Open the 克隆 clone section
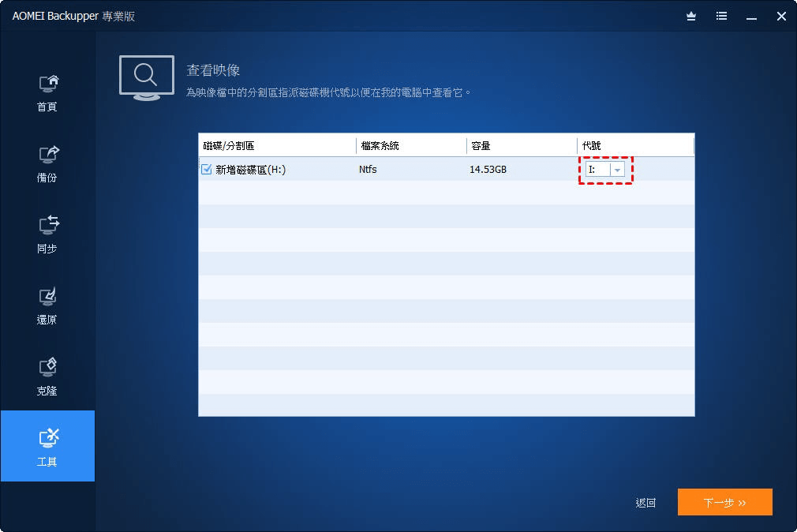The image size is (797, 532). tap(48, 378)
